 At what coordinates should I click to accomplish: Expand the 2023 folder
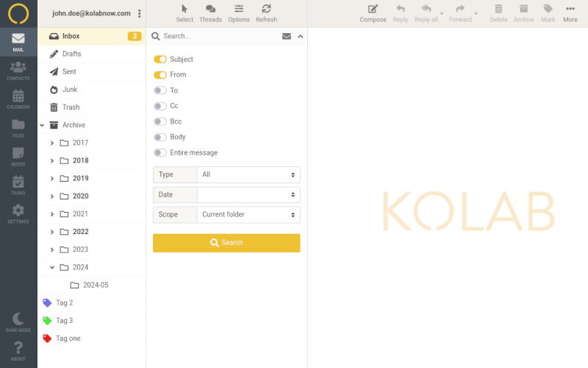(x=52, y=250)
